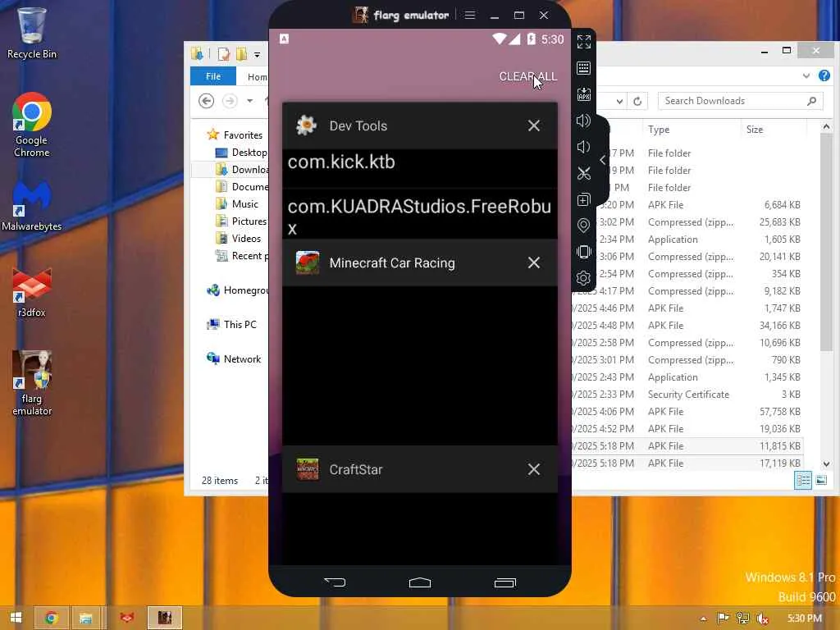Image resolution: width=840 pixels, height=630 pixels.
Task: Open Google Chrome desktop shortcut
Action: (32, 125)
